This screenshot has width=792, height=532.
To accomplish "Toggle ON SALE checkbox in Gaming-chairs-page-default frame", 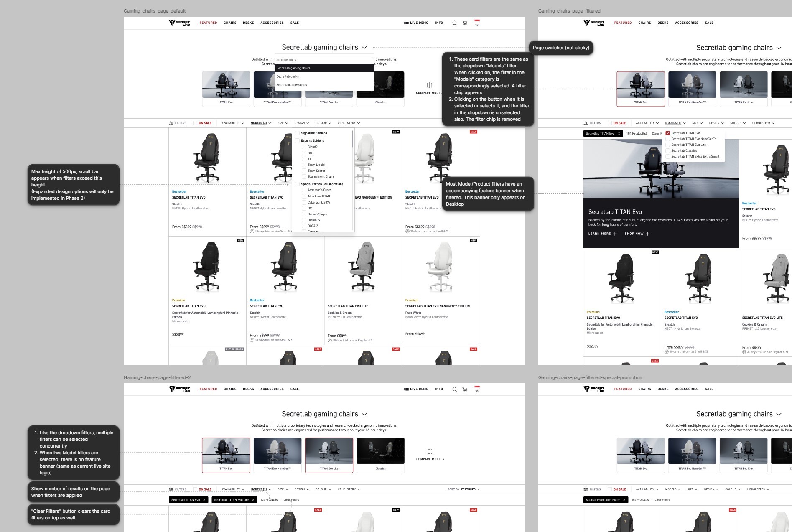I will click(195, 123).
